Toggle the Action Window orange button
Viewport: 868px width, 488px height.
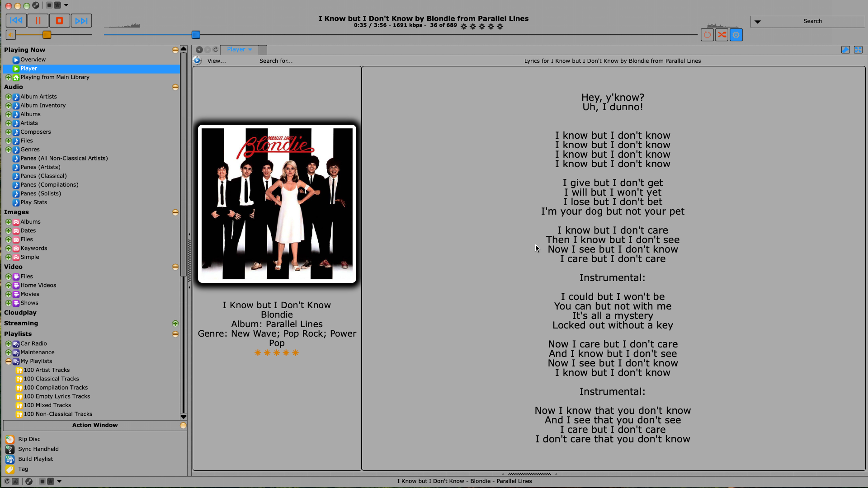click(183, 425)
